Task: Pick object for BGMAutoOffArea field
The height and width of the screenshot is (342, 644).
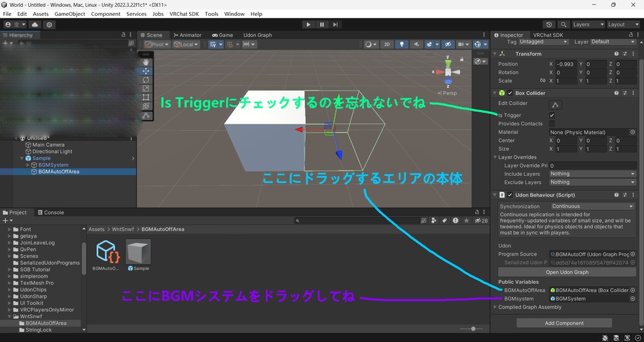Action: pyautogui.click(x=633, y=290)
